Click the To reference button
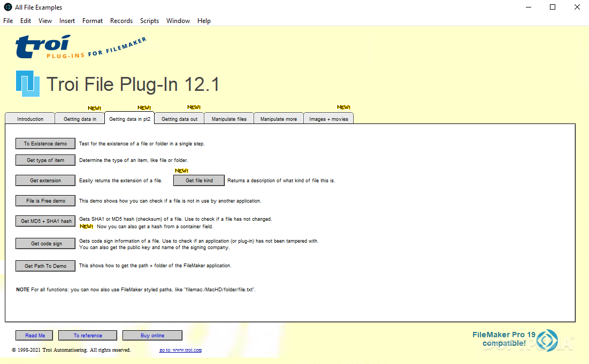Screen dimensions: 589x364 88,335
